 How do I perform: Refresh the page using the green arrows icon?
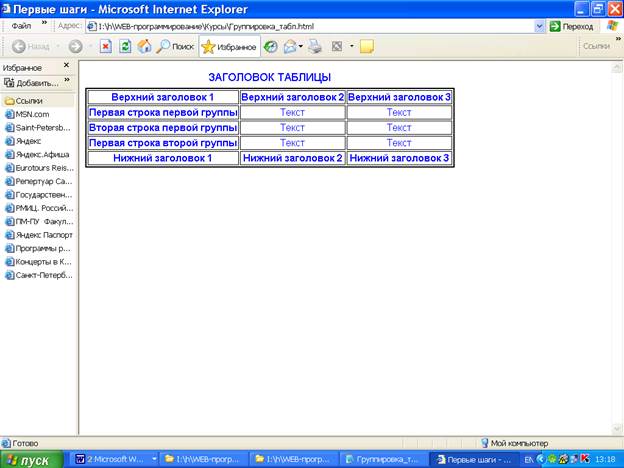pyautogui.click(x=125, y=47)
